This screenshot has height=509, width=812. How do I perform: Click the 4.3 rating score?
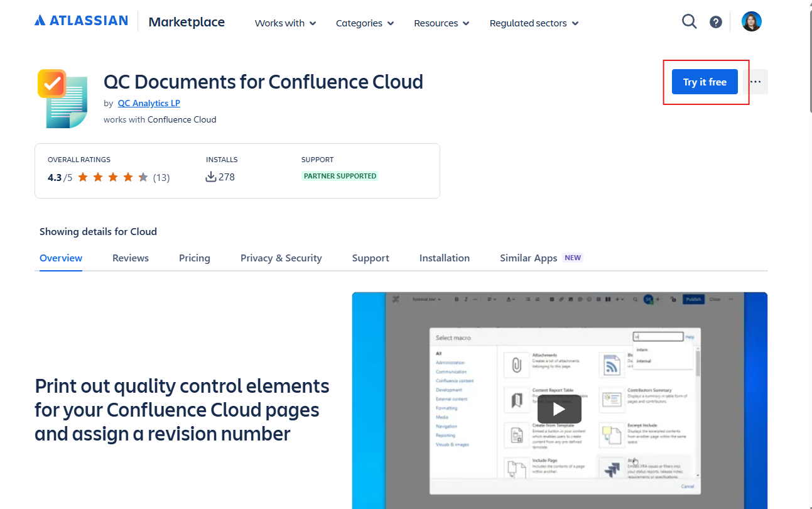coord(55,177)
